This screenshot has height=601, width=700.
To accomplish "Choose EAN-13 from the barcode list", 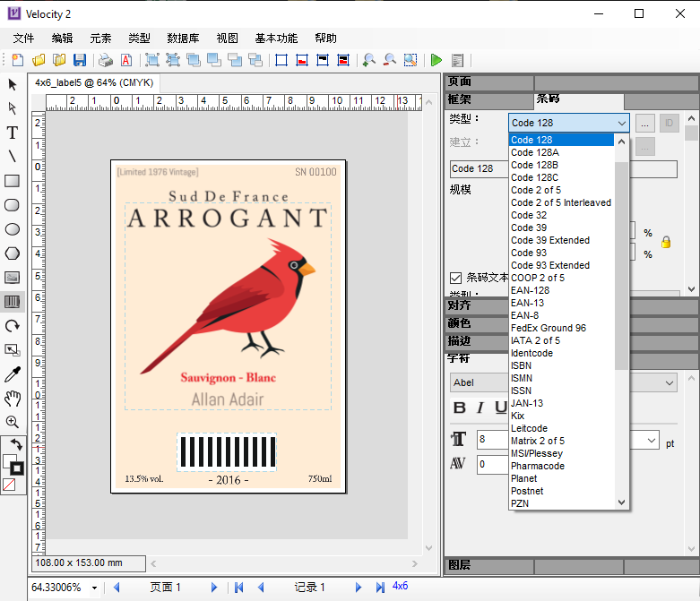I will [527, 303].
